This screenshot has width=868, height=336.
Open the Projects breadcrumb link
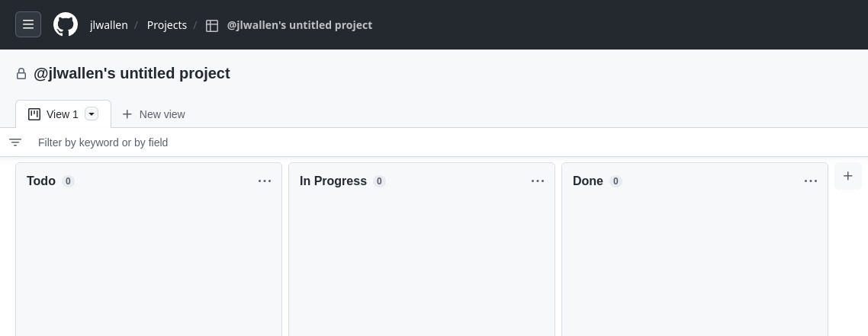pos(167,25)
